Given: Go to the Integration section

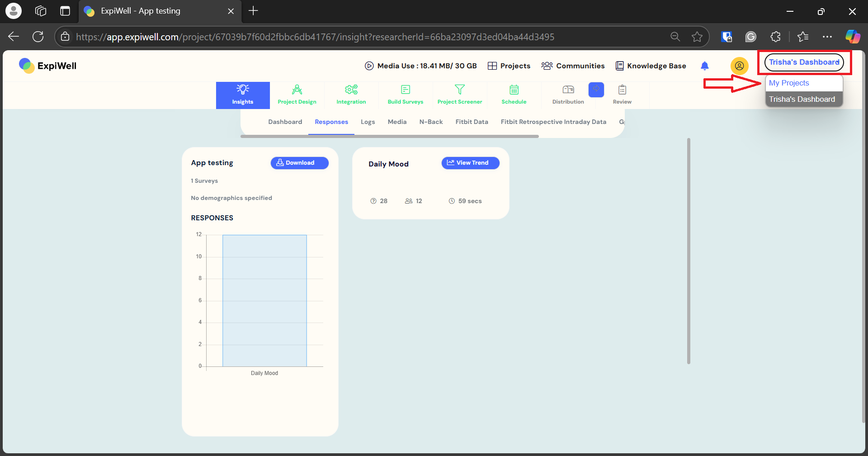Looking at the screenshot, I should (x=351, y=95).
